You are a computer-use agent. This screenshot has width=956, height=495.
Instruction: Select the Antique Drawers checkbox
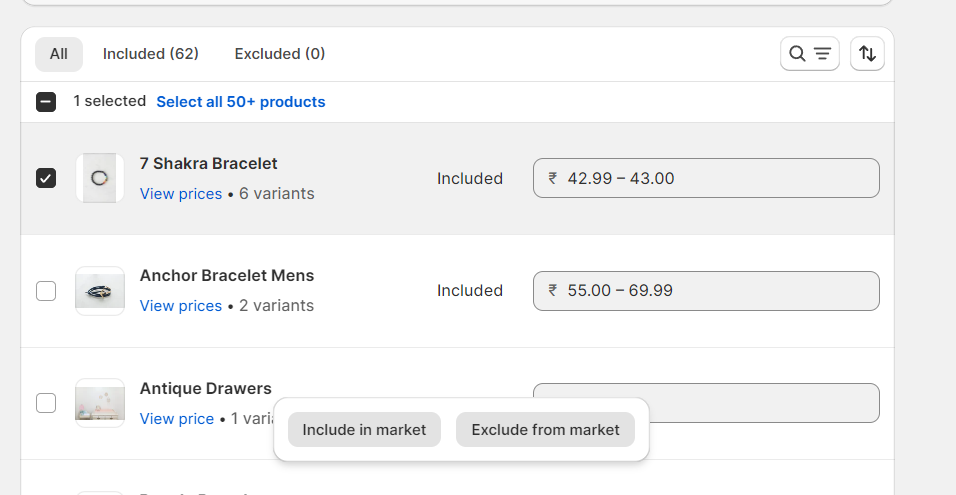46,403
